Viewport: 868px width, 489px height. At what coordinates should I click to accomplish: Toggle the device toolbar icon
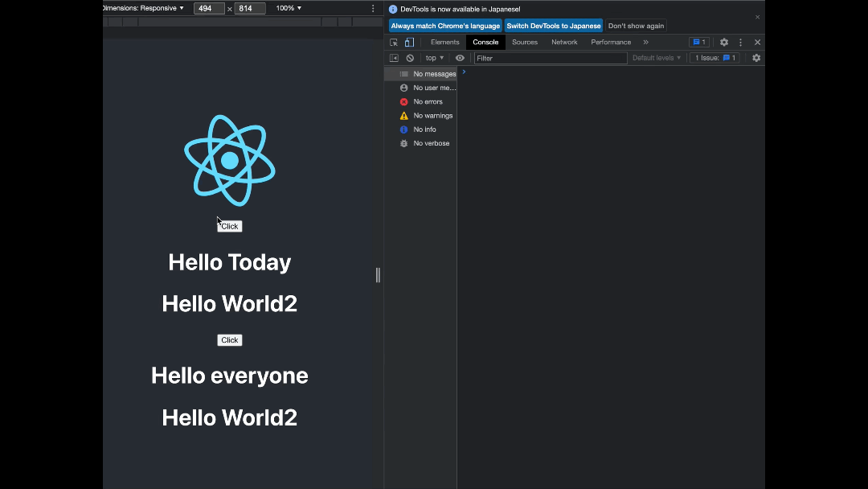point(409,42)
